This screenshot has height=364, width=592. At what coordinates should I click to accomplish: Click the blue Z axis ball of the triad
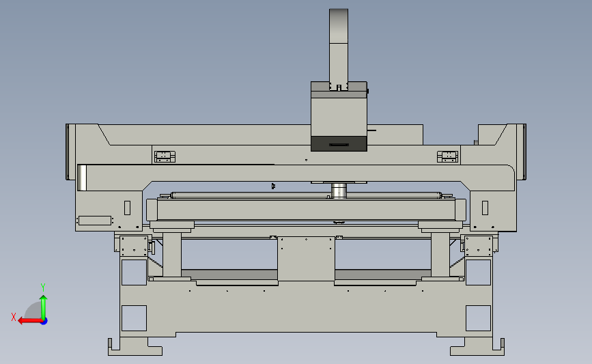(44, 322)
